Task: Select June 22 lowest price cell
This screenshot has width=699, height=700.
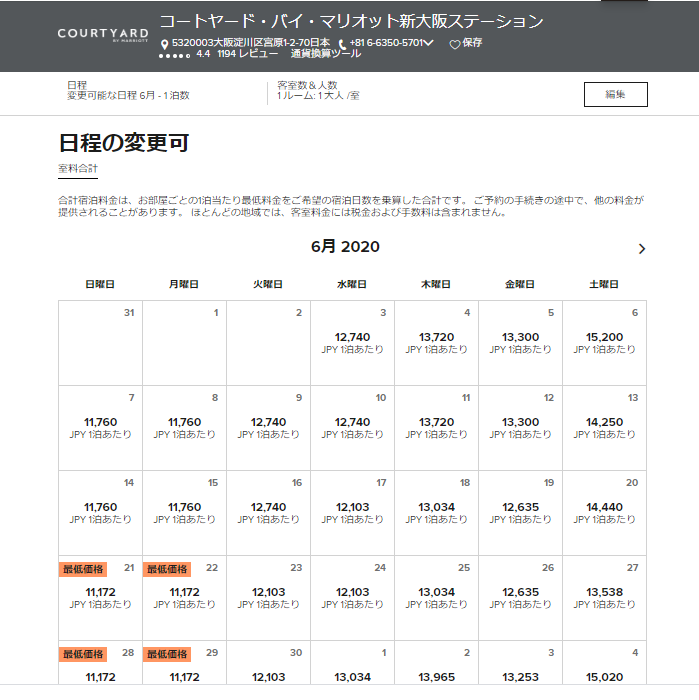Action: [x=184, y=598]
